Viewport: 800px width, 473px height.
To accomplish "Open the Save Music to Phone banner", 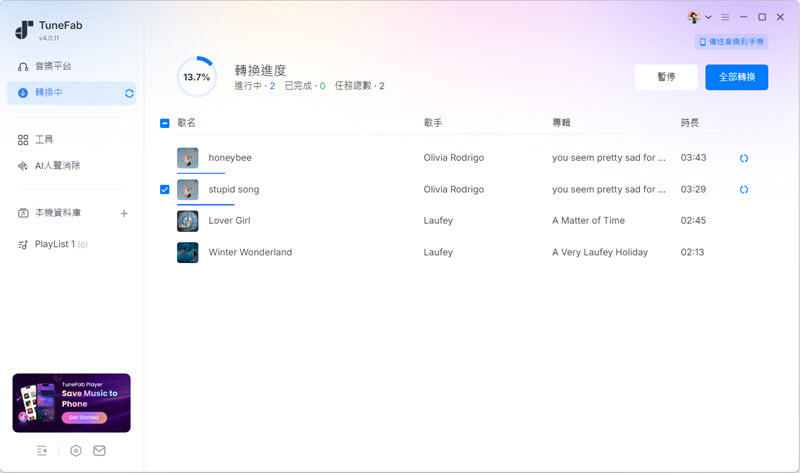I will click(71, 403).
